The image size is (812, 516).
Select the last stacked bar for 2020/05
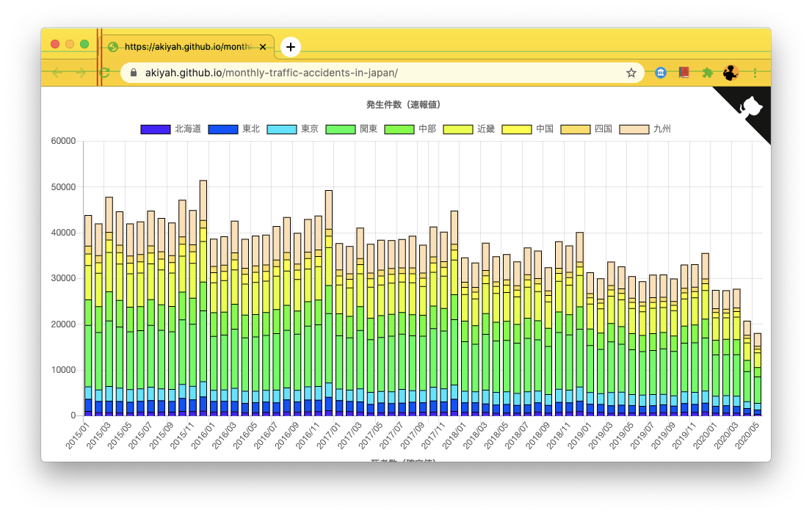758,374
